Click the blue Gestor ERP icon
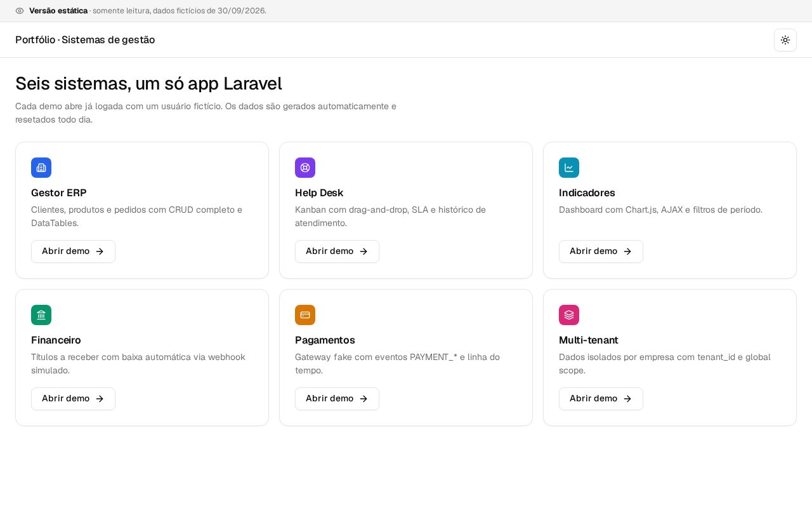The image size is (812, 508). (x=41, y=168)
